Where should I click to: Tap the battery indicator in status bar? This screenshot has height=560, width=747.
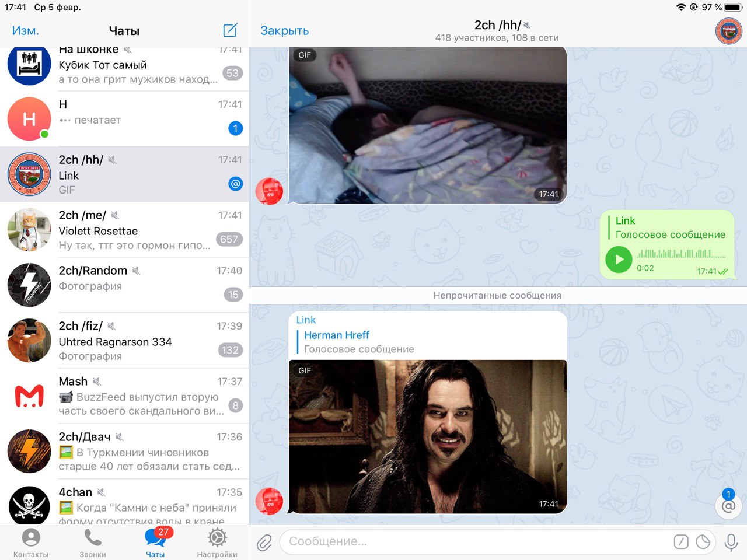tap(733, 8)
